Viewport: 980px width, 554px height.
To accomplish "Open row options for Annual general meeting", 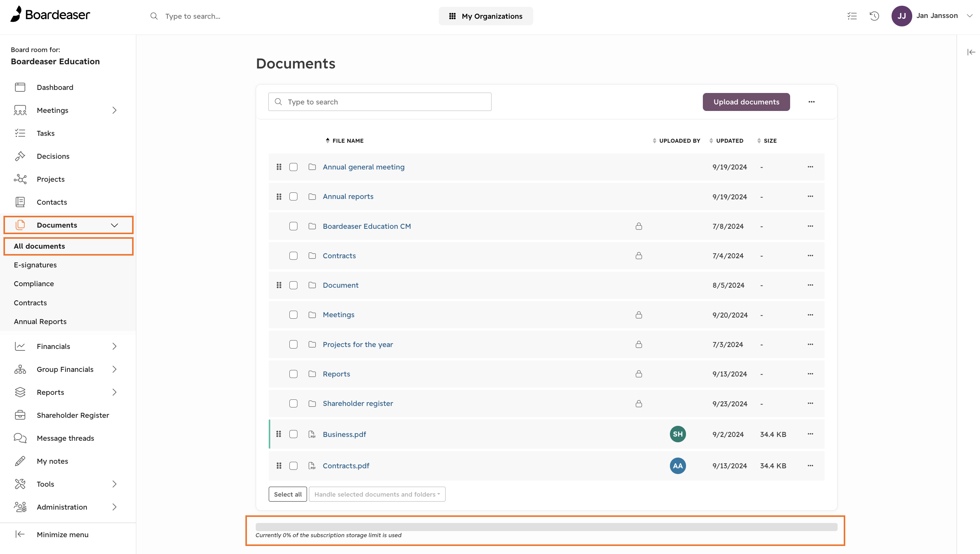I will (810, 167).
